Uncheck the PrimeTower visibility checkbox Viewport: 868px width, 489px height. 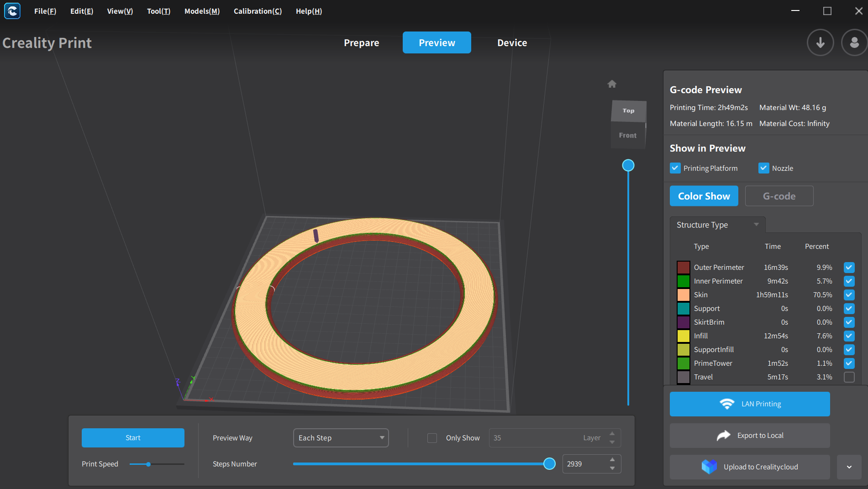849,363
